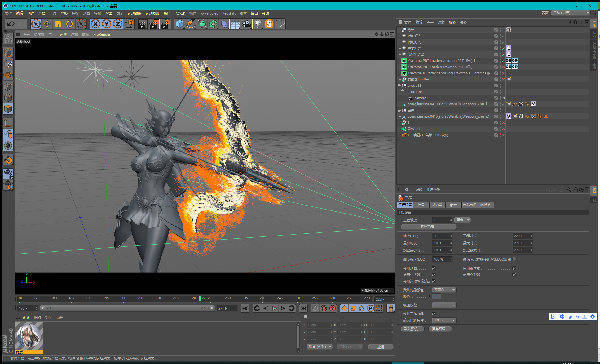Image resolution: width=600 pixels, height=364 pixels.
Task: Open Render Settings icon
Action: coord(165,24)
